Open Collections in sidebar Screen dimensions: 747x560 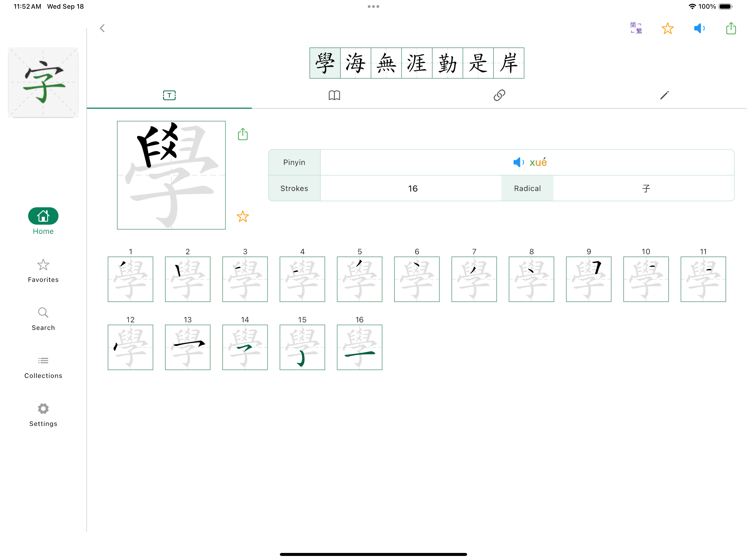43,367
